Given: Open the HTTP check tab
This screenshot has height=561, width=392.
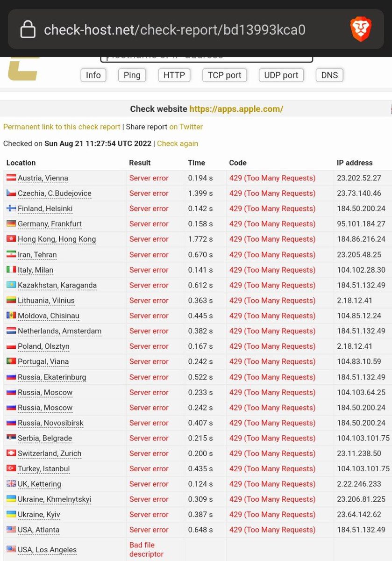Looking at the screenshot, I should (174, 75).
